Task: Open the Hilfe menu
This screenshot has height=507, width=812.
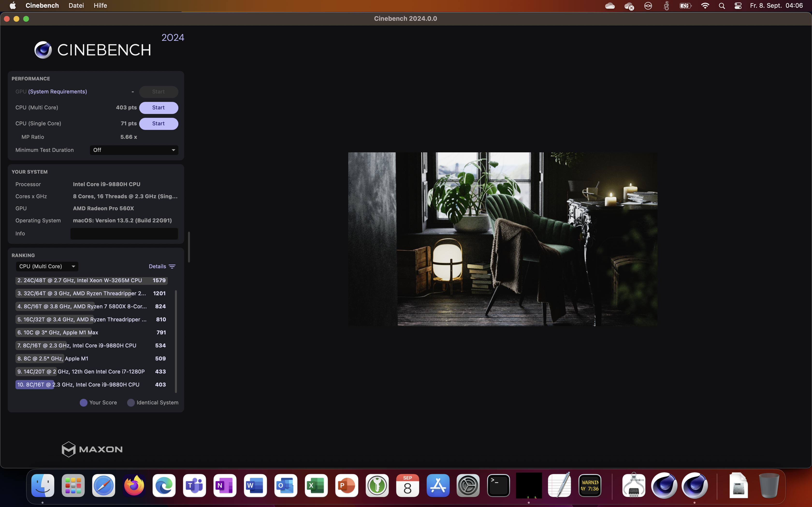Action: click(x=100, y=6)
